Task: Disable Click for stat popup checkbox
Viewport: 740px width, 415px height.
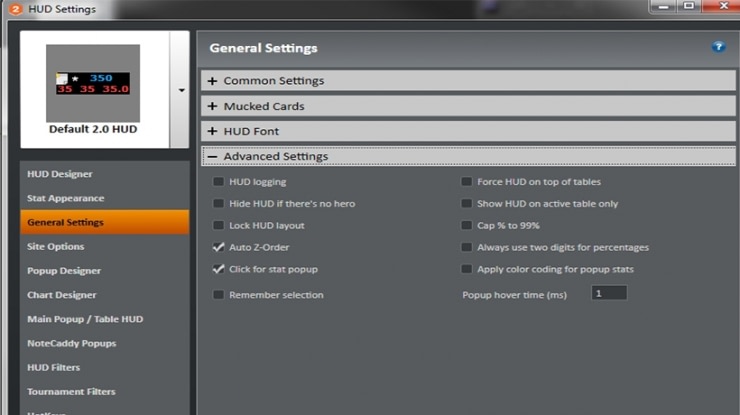Action: [x=218, y=269]
